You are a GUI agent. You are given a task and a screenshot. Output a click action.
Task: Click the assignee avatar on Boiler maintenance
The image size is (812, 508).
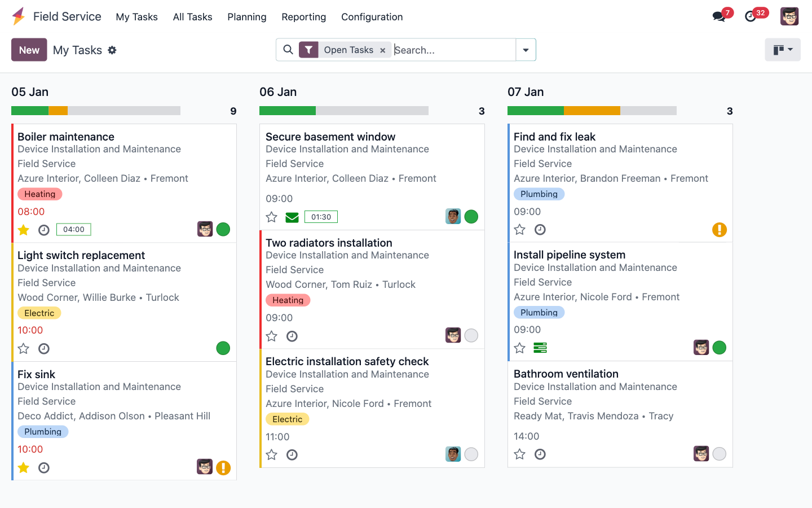pyautogui.click(x=205, y=229)
